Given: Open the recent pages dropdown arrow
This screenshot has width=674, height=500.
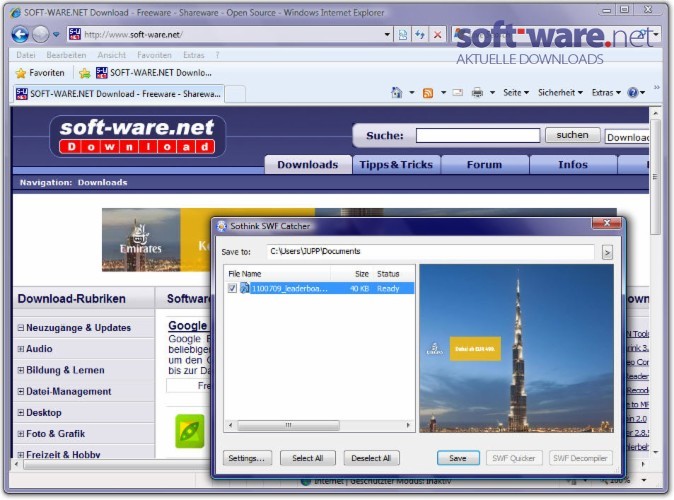Looking at the screenshot, I should (56, 34).
